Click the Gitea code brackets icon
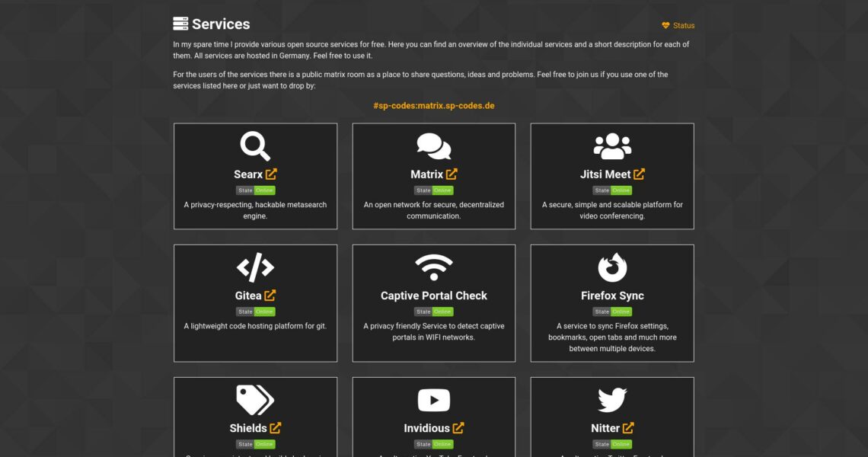The image size is (868, 457). click(255, 267)
